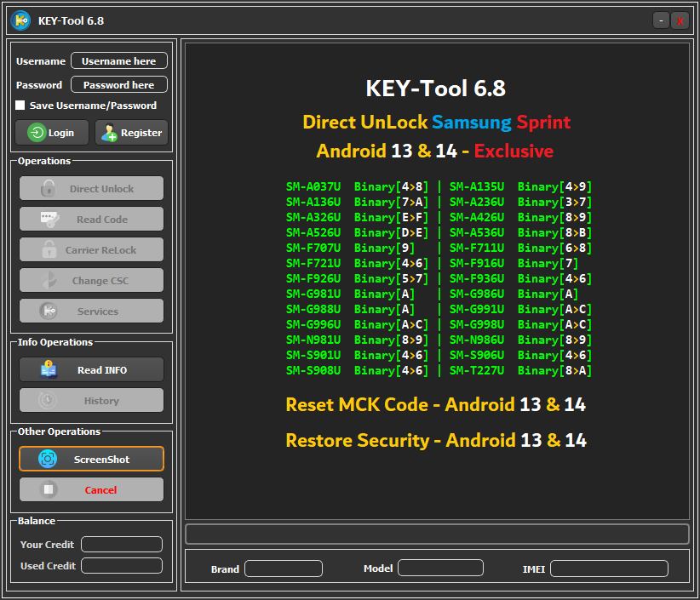Image resolution: width=700 pixels, height=600 pixels.
Task: Click the 'SM-T227U' model entry
Action: coord(477,370)
